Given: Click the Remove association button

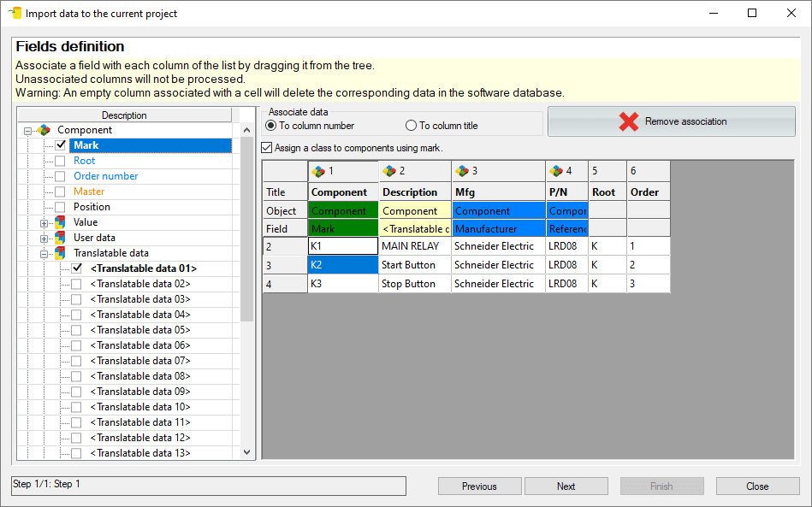Looking at the screenshot, I should (x=671, y=121).
